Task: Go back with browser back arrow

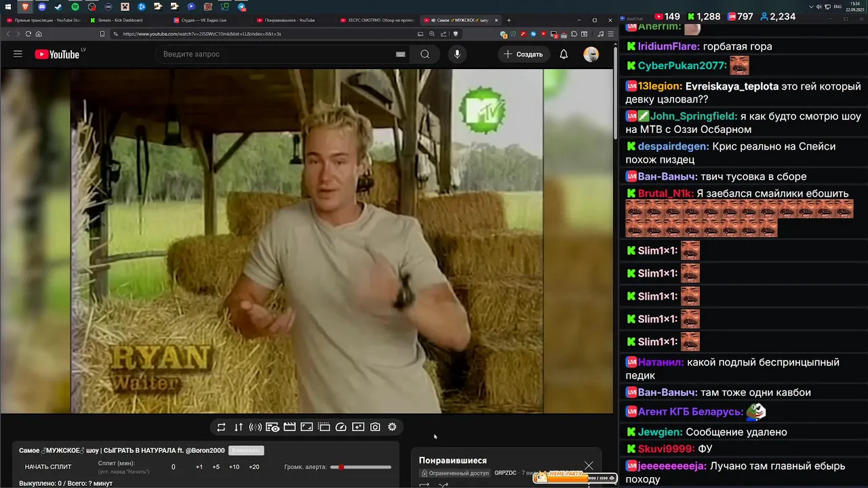Action: click(x=9, y=34)
